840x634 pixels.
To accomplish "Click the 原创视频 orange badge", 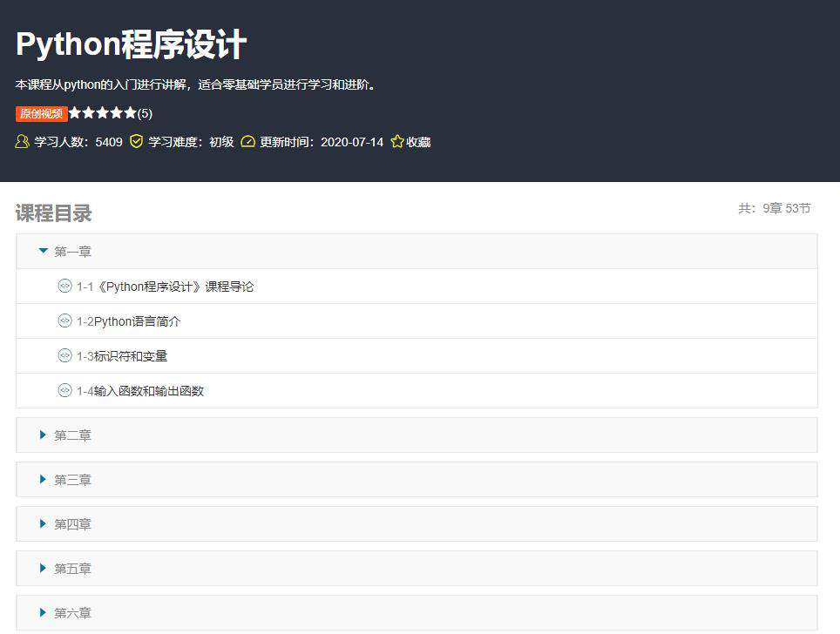I will click(x=41, y=113).
